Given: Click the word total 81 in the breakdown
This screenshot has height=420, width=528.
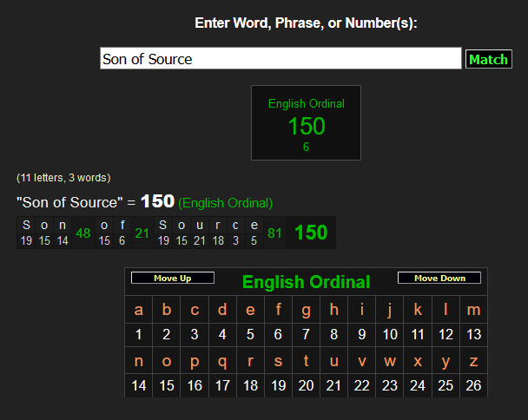Looking at the screenshot, I should 274,233.
